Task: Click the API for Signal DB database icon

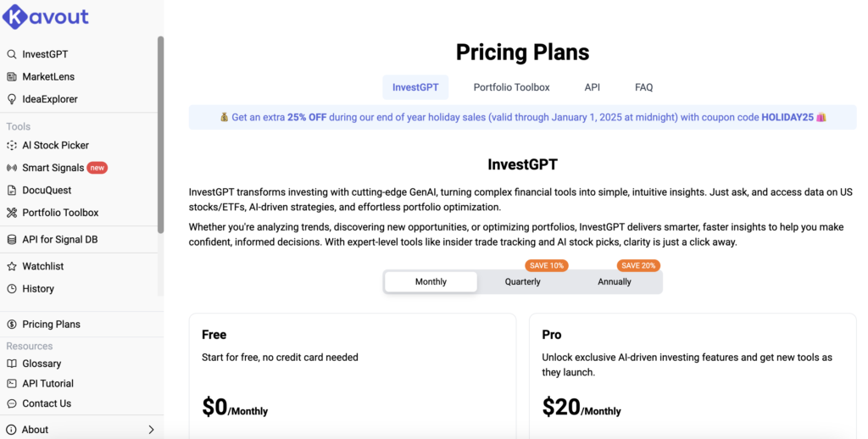Action: click(12, 240)
